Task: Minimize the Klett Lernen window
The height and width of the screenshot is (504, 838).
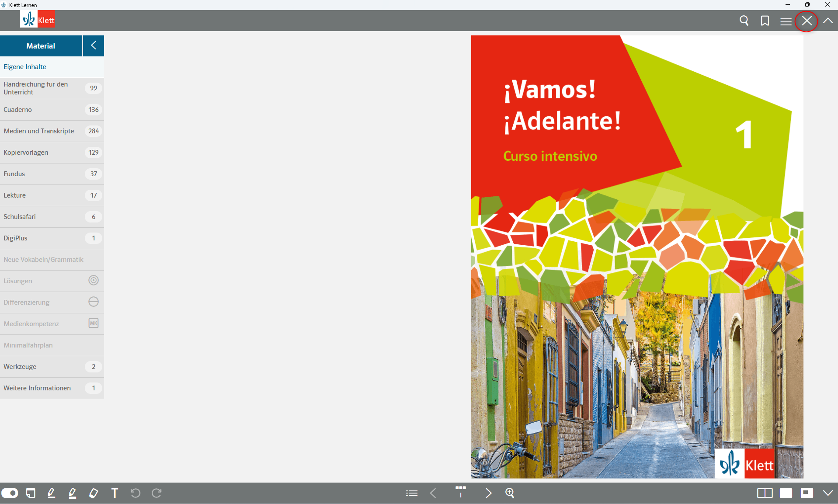Action: pos(787,5)
